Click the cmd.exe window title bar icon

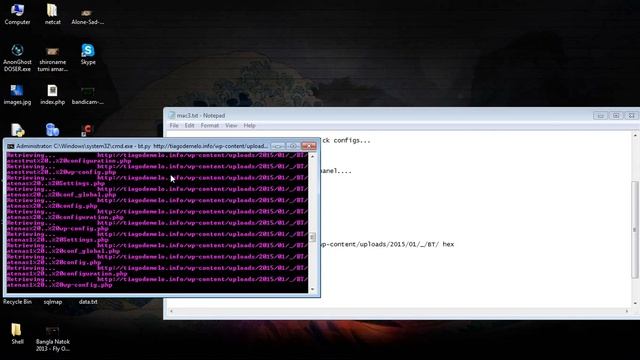coord(11,146)
